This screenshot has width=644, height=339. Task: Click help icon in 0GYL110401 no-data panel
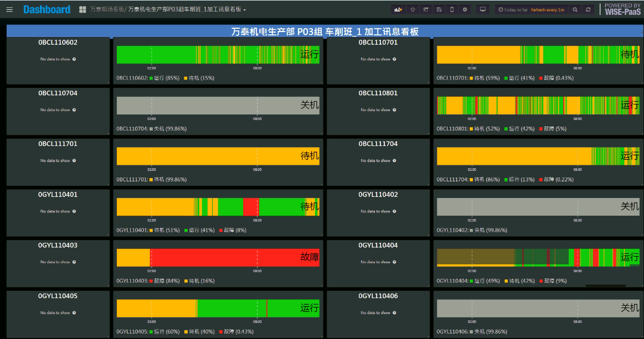coord(74,211)
